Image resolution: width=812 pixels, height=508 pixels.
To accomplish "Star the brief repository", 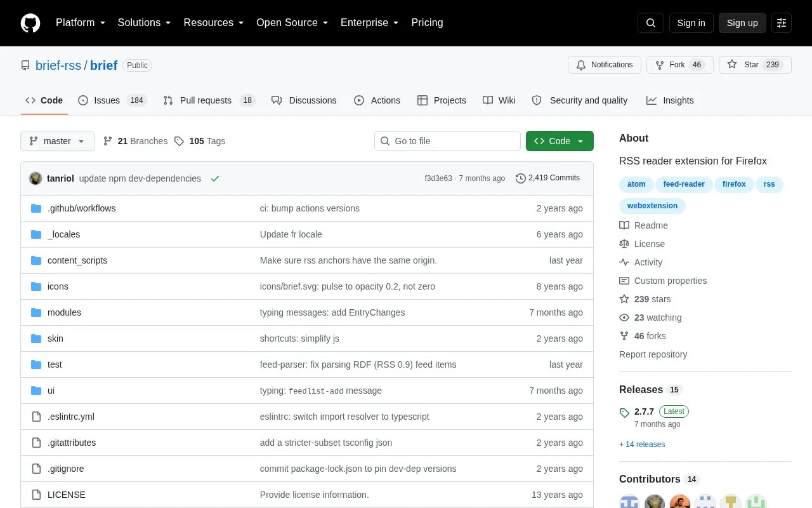I will pos(755,65).
